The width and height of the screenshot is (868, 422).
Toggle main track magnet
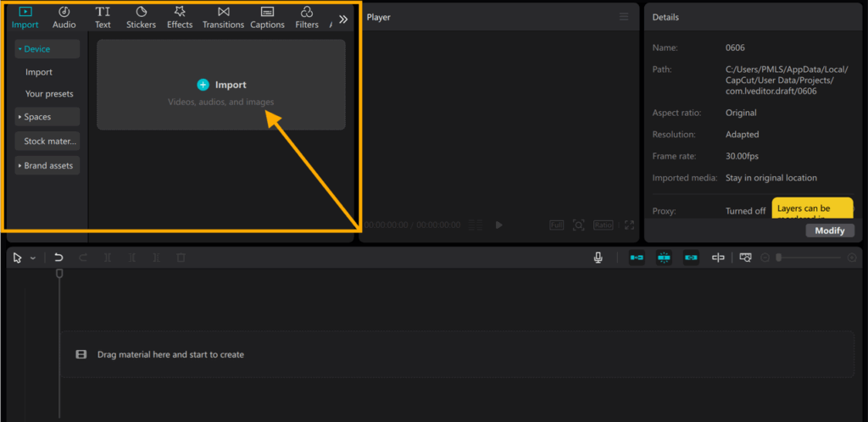[x=637, y=258]
